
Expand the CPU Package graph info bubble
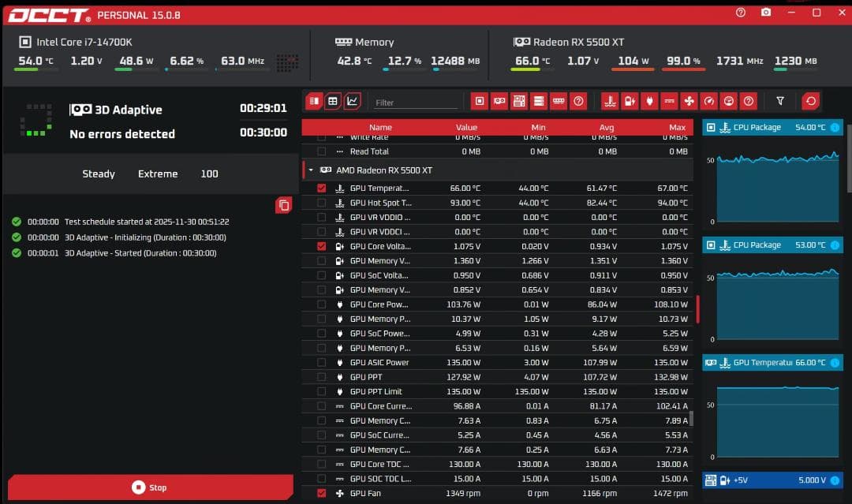click(x=835, y=127)
